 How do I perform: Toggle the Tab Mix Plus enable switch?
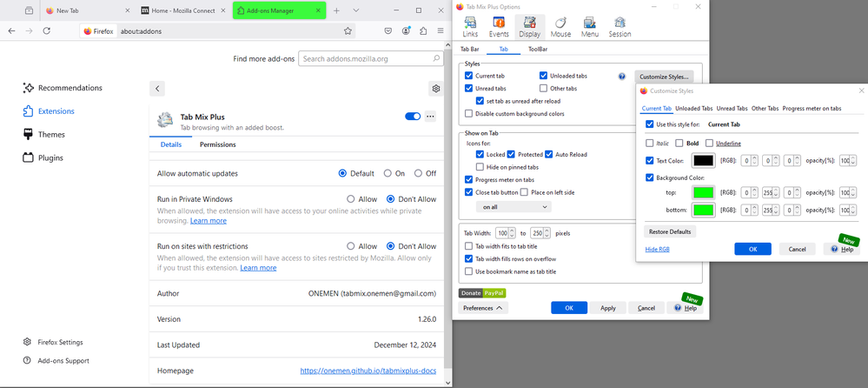tap(413, 117)
